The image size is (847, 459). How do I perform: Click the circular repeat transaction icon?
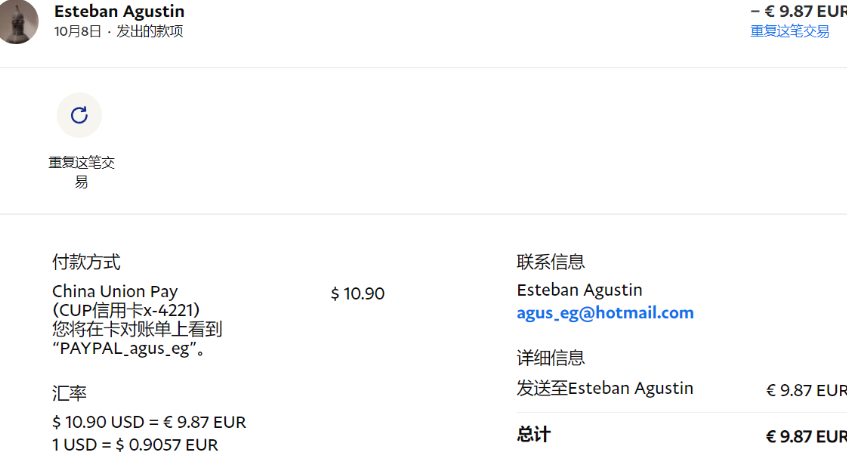point(79,115)
